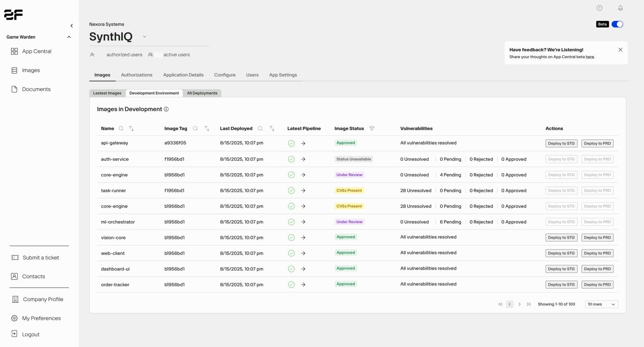Sort by the Image Tag column
644x347 pixels.
click(x=207, y=128)
